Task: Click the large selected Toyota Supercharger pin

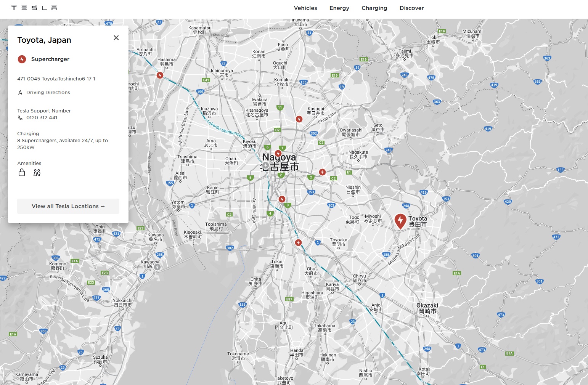Action: 400,221
